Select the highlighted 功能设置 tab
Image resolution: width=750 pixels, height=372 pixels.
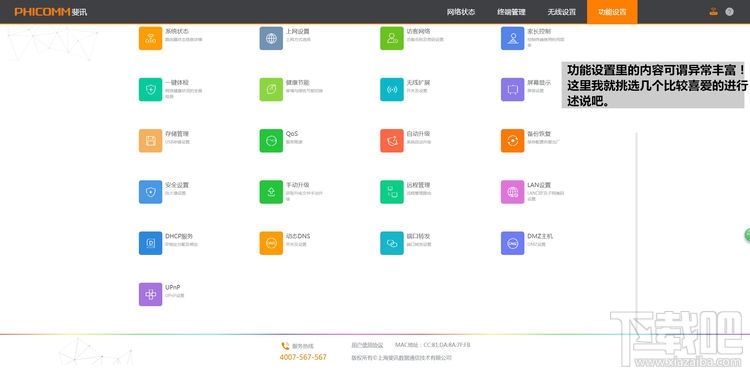click(x=612, y=12)
